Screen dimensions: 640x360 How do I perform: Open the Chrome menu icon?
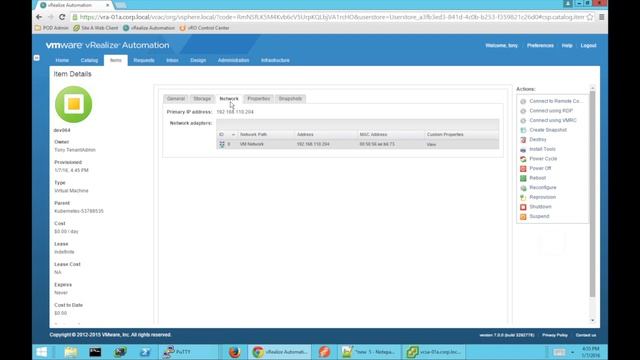pyautogui.click(x=601, y=17)
